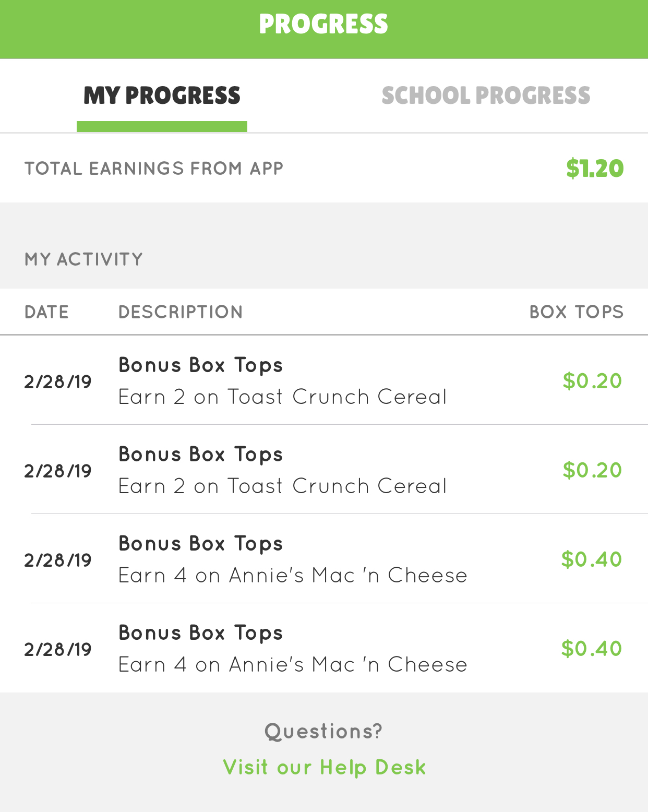Select the My Progress tab

coord(162,96)
